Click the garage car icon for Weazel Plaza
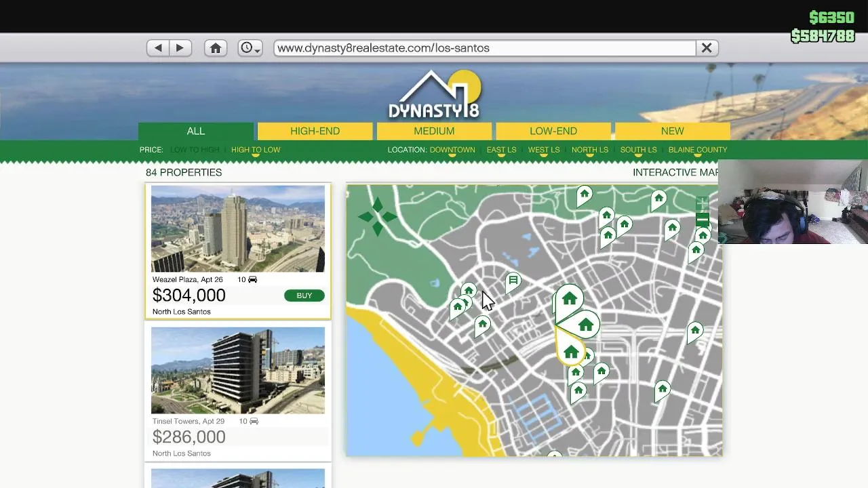The height and width of the screenshot is (488, 868). click(x=252, y=279)
